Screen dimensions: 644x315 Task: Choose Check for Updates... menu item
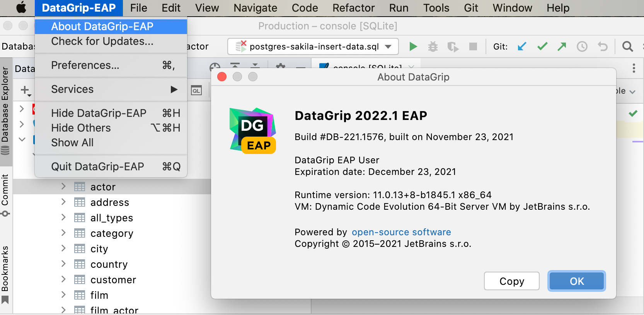[x=102, y=41]
